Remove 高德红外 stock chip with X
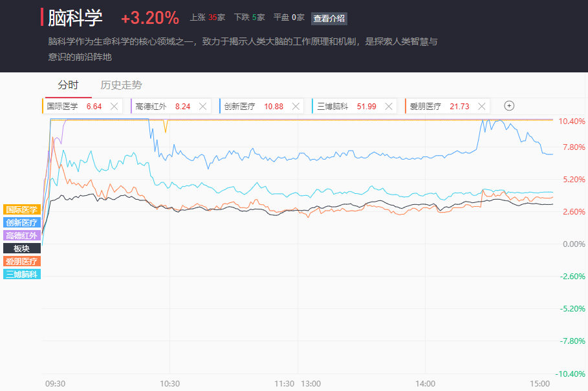 (203, 107)
